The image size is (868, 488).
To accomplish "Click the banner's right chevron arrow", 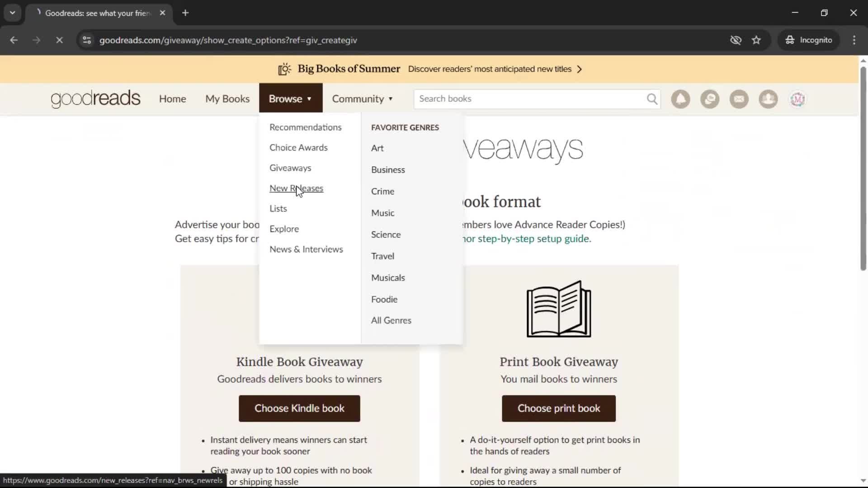I will (580, 69).
